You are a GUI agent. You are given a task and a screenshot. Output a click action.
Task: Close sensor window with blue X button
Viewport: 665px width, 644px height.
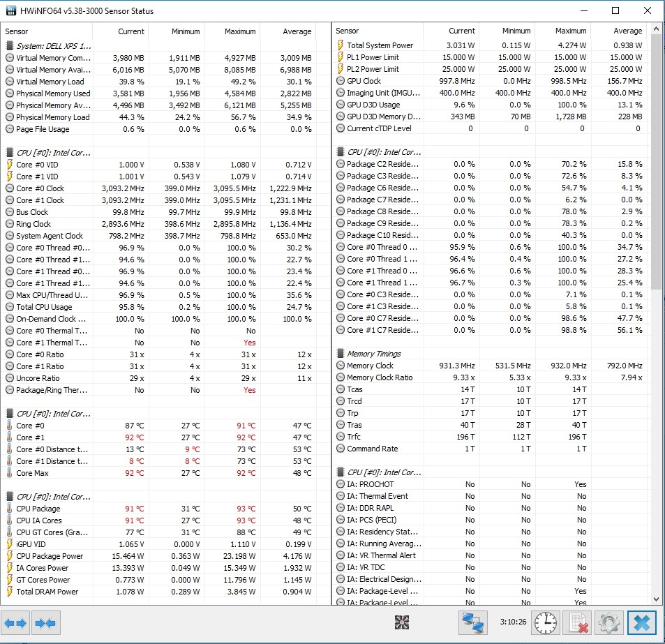tap(642, 622)
